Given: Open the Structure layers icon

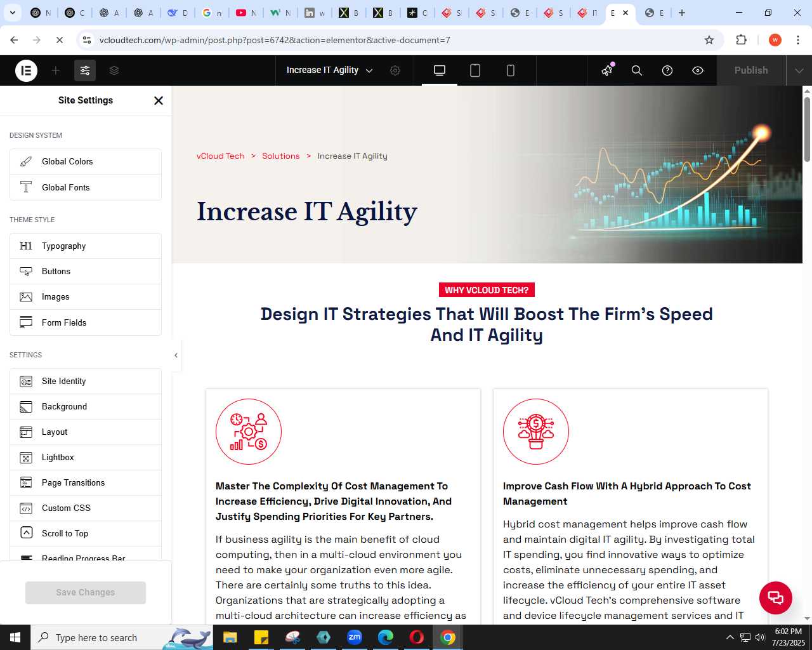Looking at the screenshot, I should (114, 70).
